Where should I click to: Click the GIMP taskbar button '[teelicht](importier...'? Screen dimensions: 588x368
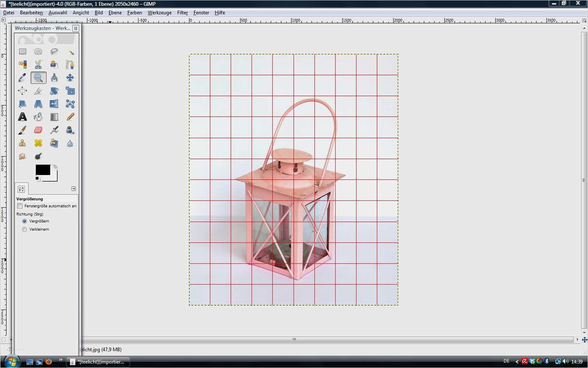click(98, 362)
